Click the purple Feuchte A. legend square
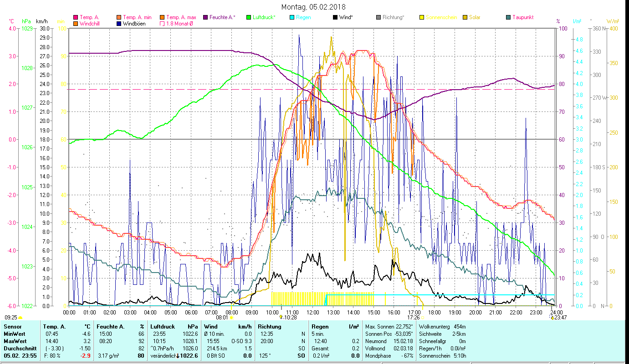The image size is (629, 364). click(205, 18)
